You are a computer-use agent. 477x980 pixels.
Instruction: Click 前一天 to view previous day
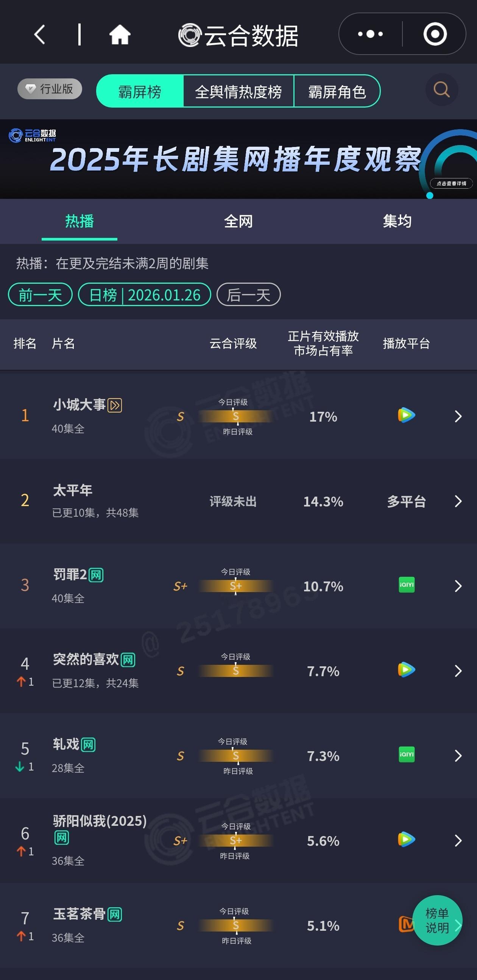point(40,295)
